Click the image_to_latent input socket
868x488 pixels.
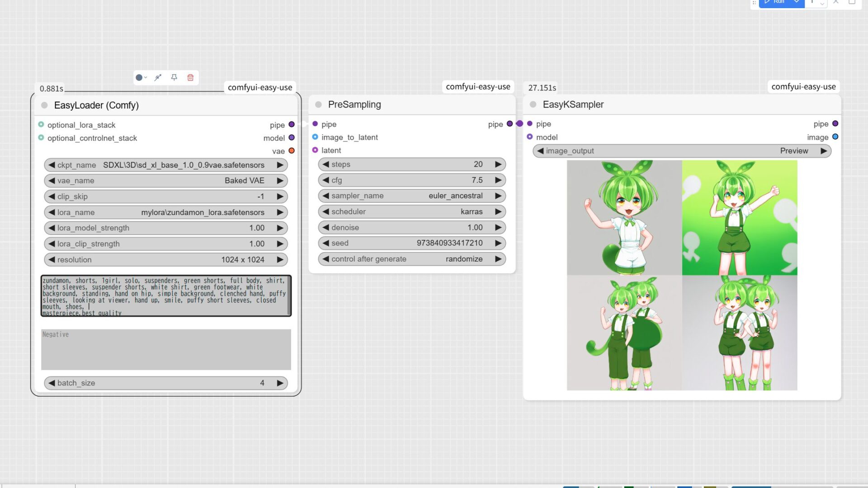pyautogui.click(x=315, y=137)
